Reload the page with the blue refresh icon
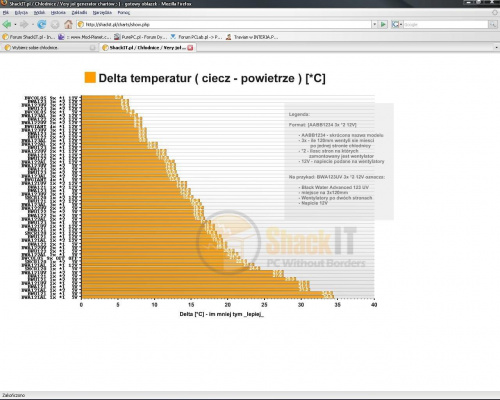Image resolution: width=500 pixels, height=400 pixels. coord(42,24)
